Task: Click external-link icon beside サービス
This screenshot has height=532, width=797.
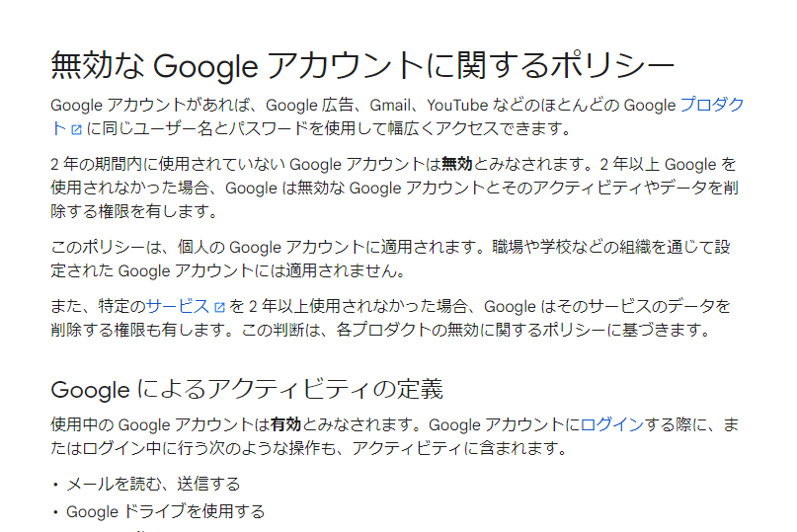Action: tap(219, 307)
